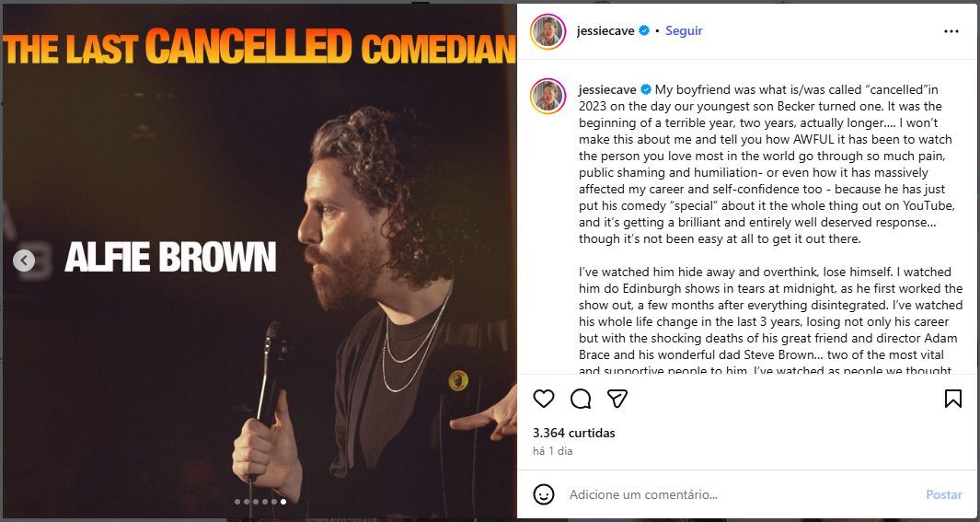
Task: Go to previous carousel image arrow
Action: 25,261
